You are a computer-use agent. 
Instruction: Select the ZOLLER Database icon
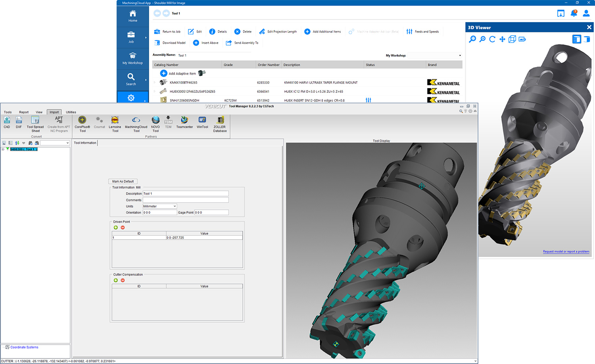(x=220, y=120)
